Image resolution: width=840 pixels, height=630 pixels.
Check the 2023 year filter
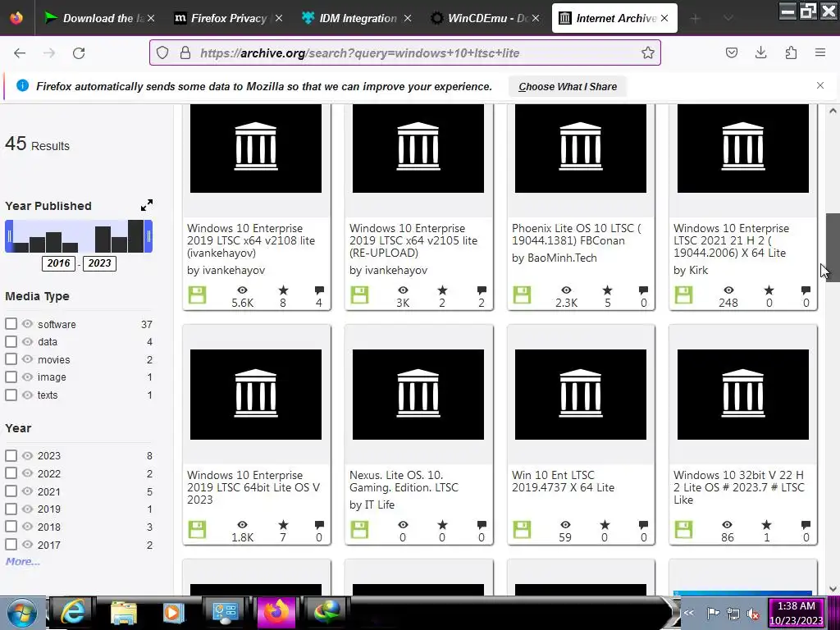coord(11,455)
